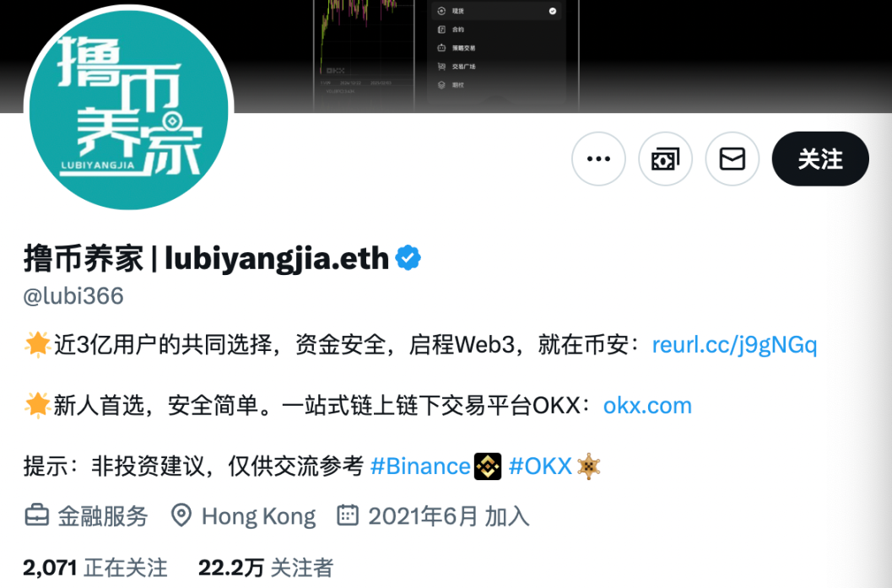Open the #OKX hashtag
The image size is (892, 588).
tap(540, 467)
